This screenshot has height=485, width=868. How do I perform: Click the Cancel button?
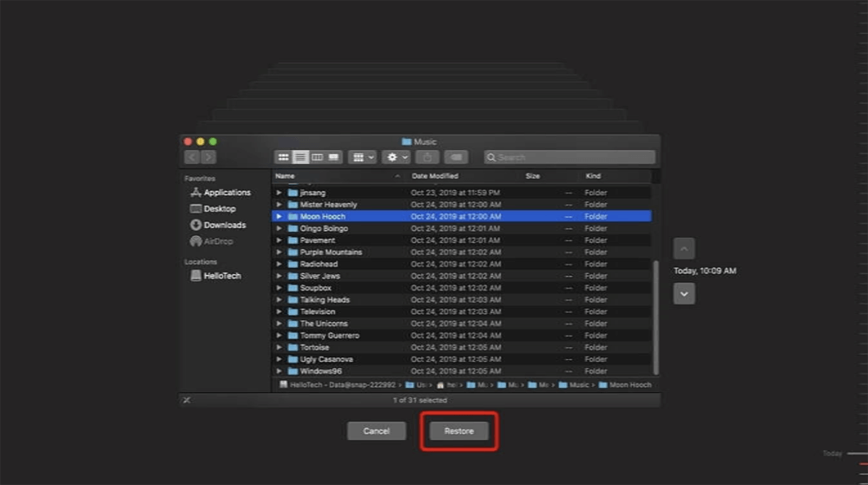pos(377,431)
